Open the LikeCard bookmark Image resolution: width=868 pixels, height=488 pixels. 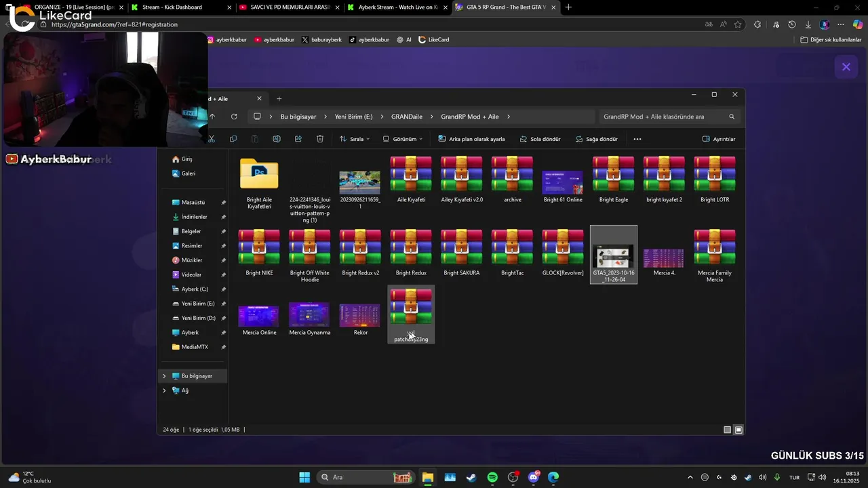[x=434, y=40]
